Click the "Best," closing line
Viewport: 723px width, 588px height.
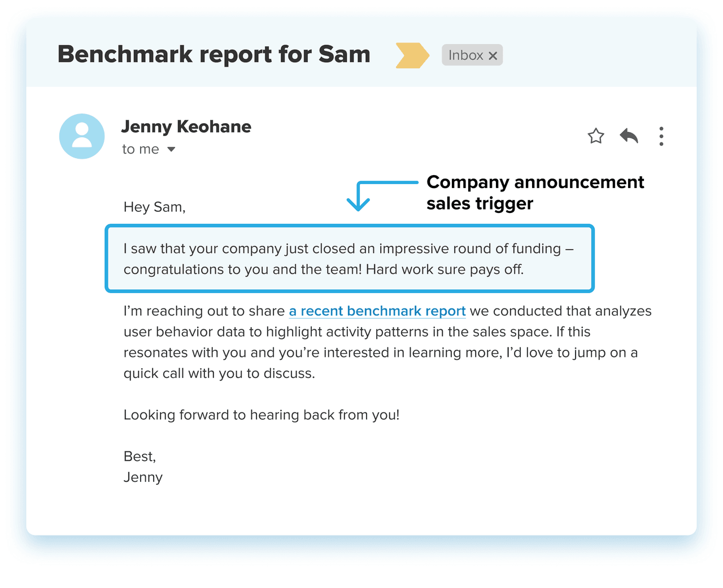140,456
